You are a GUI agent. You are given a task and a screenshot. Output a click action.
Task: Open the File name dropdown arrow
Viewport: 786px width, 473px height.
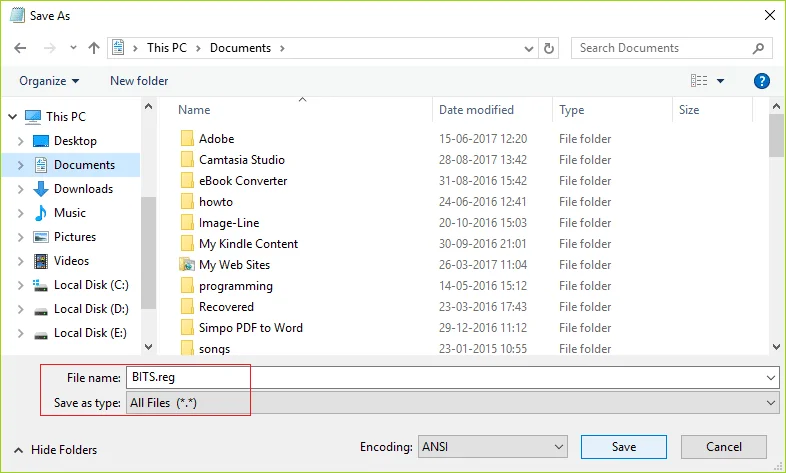[771, 378]
